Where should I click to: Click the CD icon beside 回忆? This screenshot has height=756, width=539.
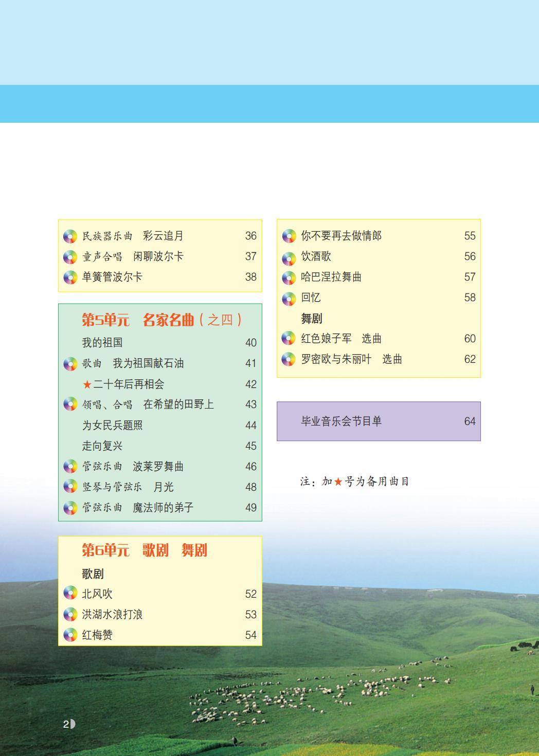[289, 298]
